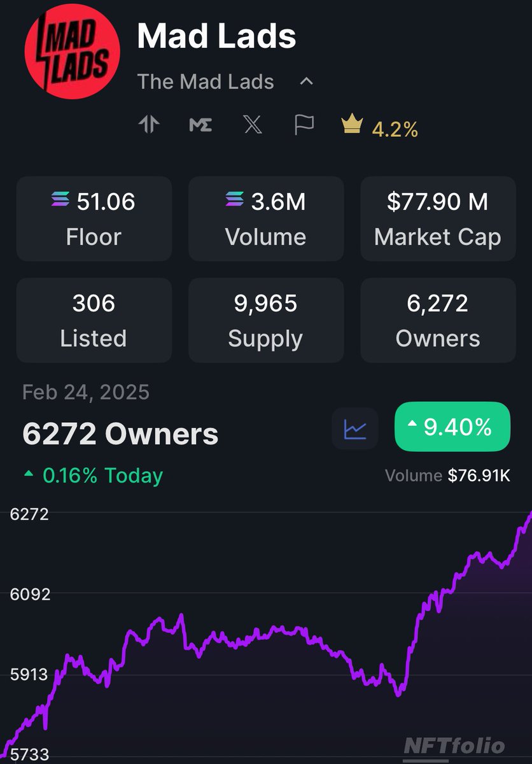The height and width of the screenshot is (764, 532).
Task: Tap the flag report icon
Action: pyautogui.click(x=304, y=125)
